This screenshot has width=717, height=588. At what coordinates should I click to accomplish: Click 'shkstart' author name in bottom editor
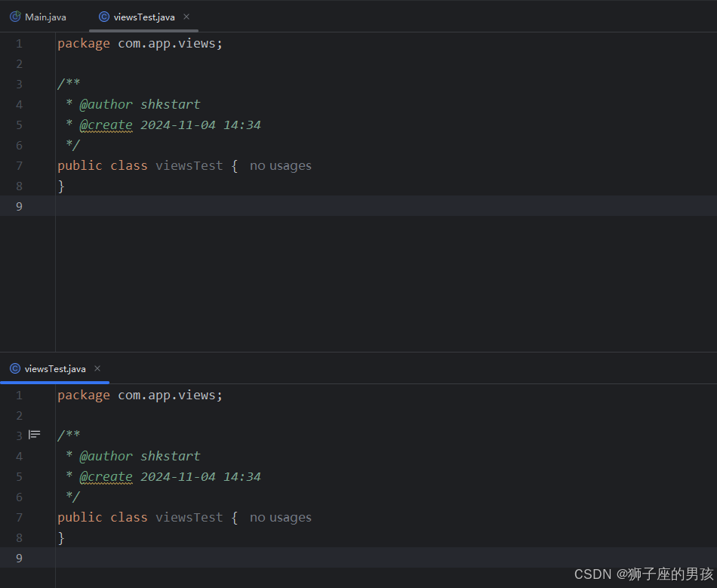pos(170,456)
